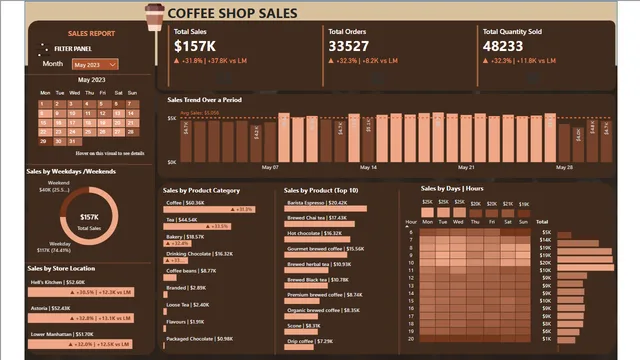Screen dimensions: 640x360
Task: Select the Hot chocolate product bar
Action: (317, 240)
